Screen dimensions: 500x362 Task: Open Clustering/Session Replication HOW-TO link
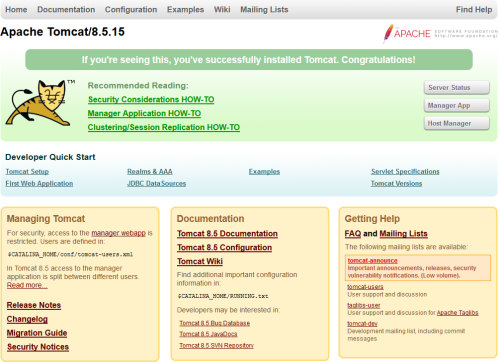point(164,127)
